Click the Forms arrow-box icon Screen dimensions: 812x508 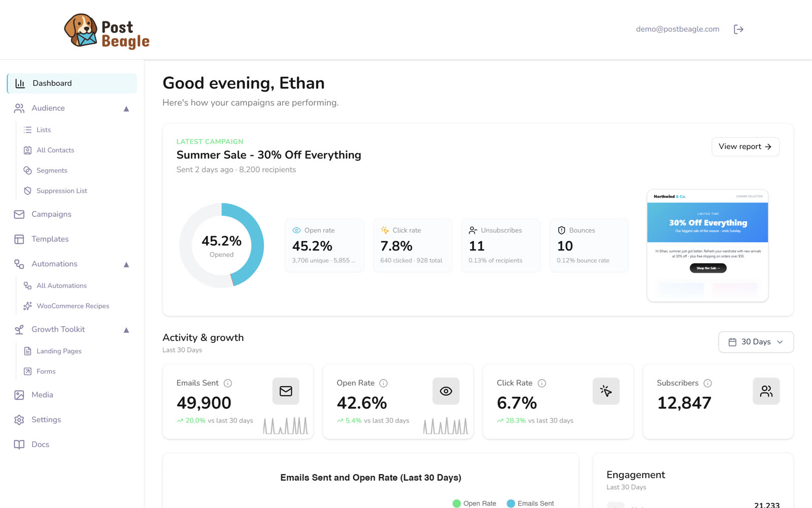point(28,372)
